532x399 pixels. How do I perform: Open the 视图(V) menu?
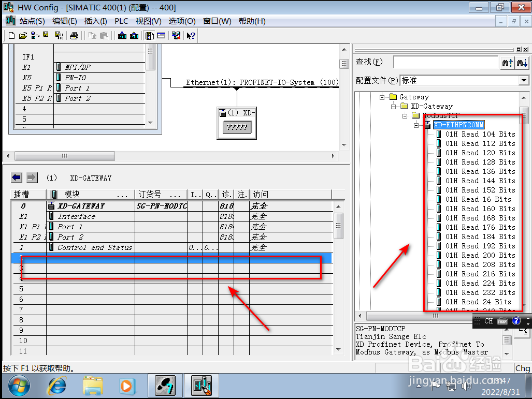148,21
